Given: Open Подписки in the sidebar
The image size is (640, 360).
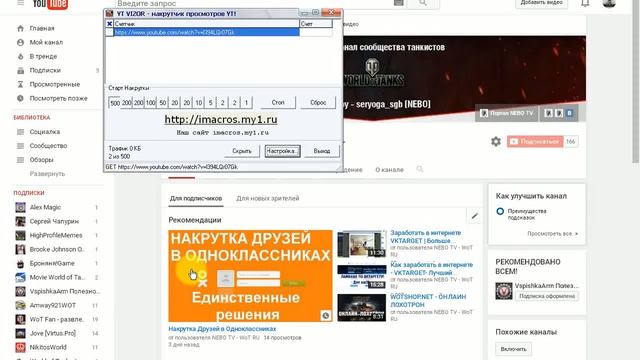Looking at the screenshot, I should (x=45, y=70).
